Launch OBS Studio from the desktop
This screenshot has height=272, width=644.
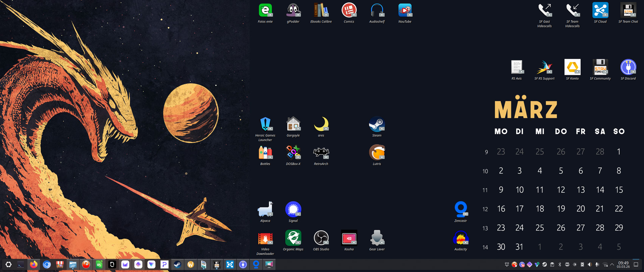pyautogui.click(x=321, y=238)
